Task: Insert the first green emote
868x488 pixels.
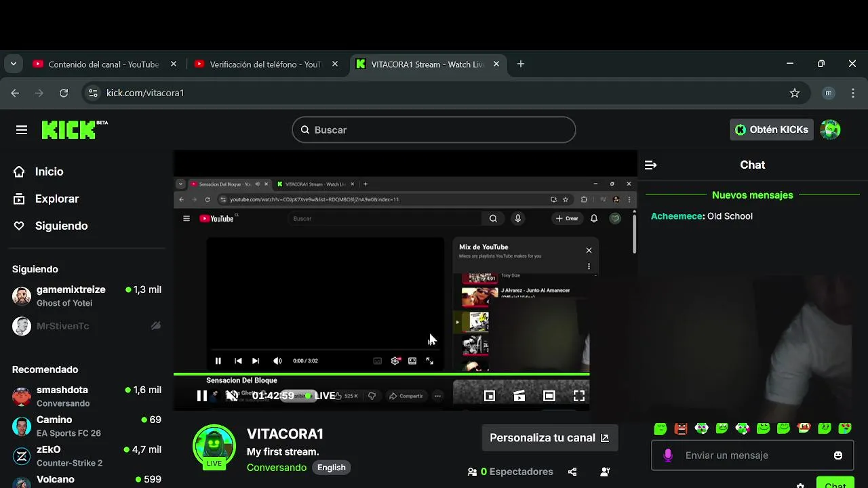Action: (x=660, y=428)
